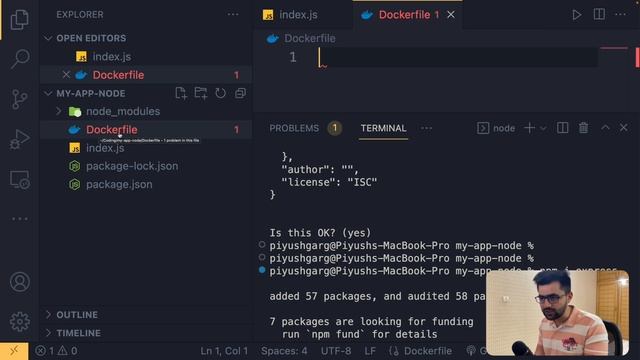Run the file with the play icon
The height and width of the screenshot is (360, 640).
576,15
